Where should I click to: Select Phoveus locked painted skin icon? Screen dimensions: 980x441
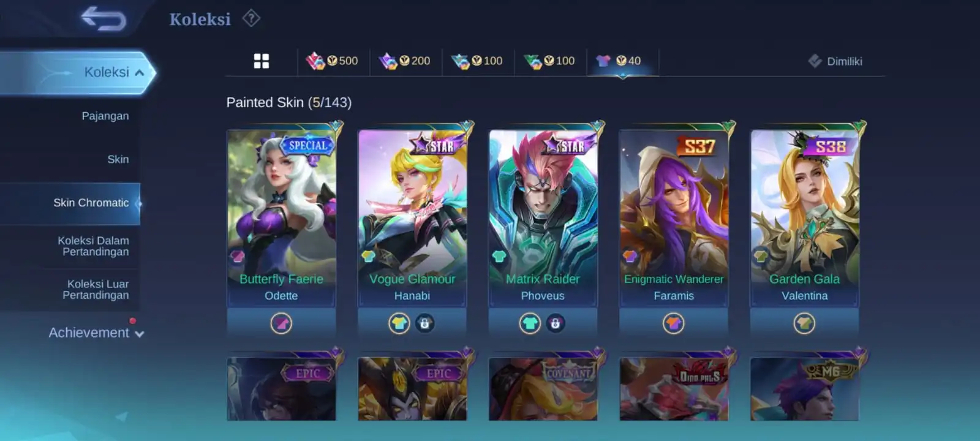coord(556,323)
